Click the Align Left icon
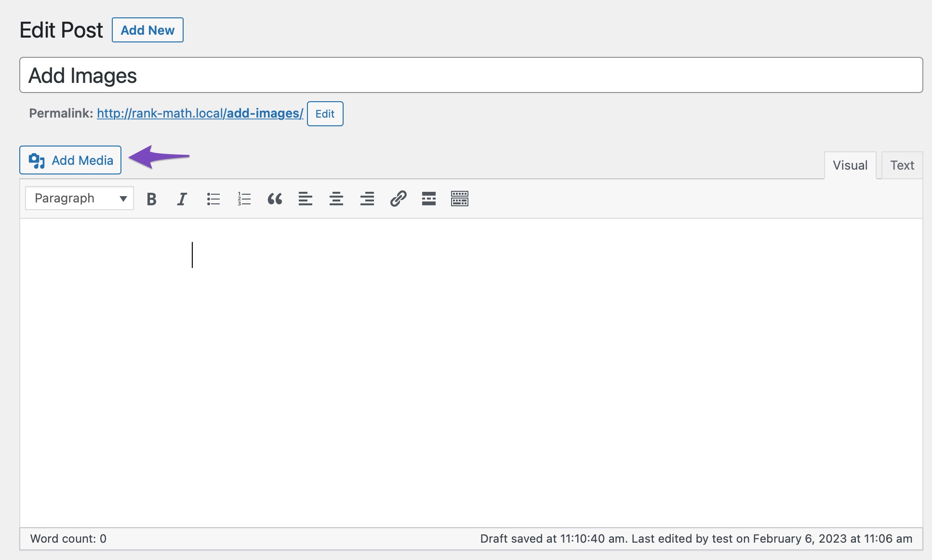The width and height of the screenshot is (932, 560). [x=305, y=199]
